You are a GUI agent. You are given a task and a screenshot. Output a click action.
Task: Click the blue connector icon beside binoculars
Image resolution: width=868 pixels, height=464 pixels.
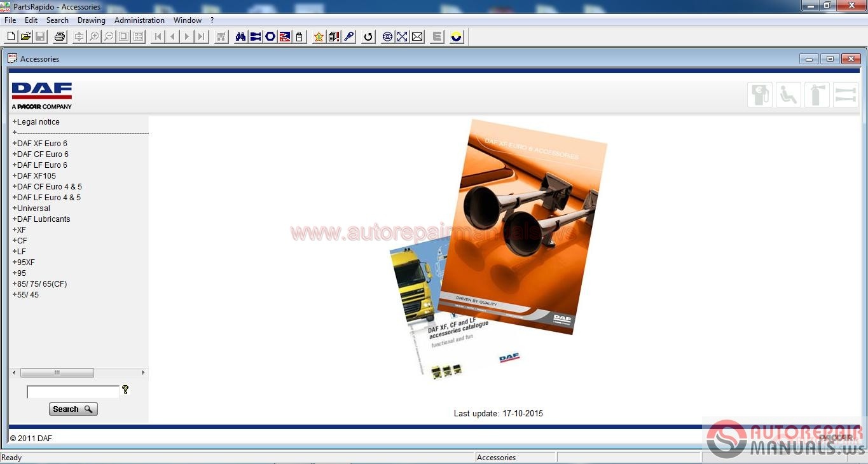tap(255, 37)
